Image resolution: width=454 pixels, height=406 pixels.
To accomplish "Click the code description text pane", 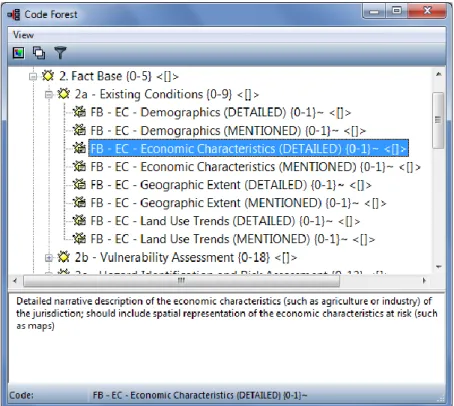I will click(x=227, y=339).
